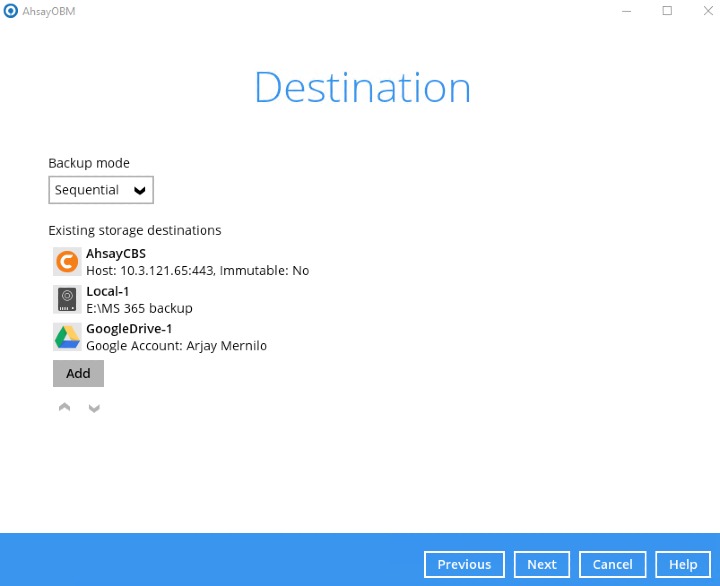Image resolution: width=720 pixels, height=586 pixels.
Task: Click the Google Account Arjay Mernilo line
Action: pyautogui.click(x=176, y=346)
